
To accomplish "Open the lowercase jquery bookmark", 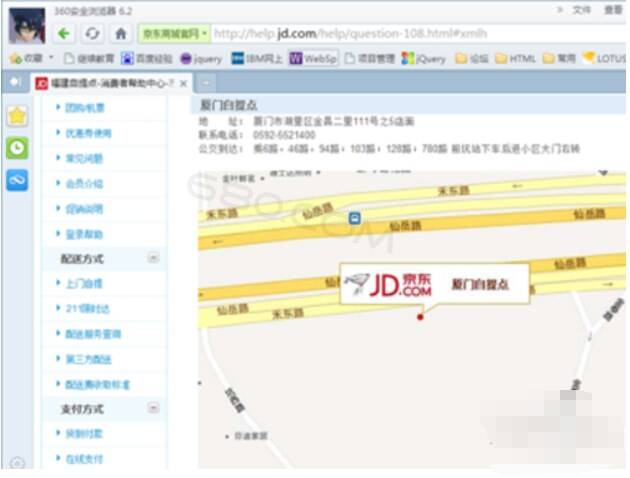I will pos(201,59).
